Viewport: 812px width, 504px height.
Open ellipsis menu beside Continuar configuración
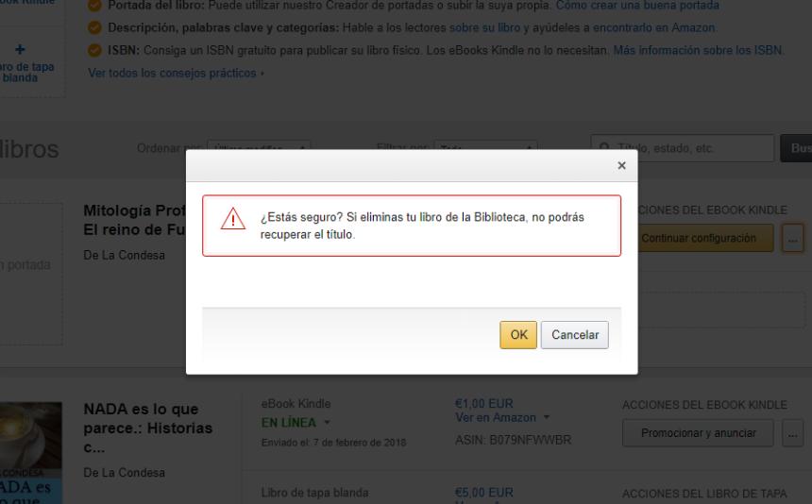[x=791, y=239]
